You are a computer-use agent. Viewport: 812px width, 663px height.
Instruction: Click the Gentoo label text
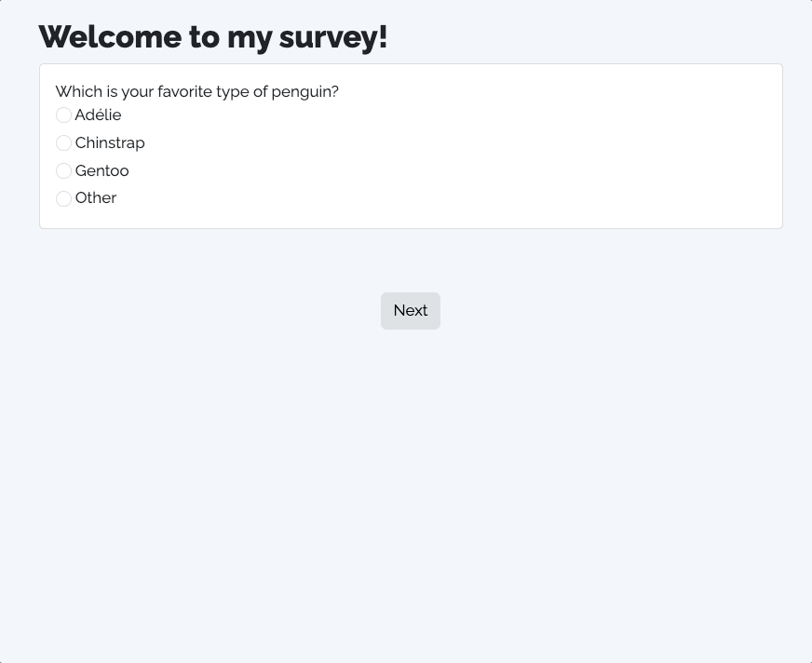coord(102,171)
